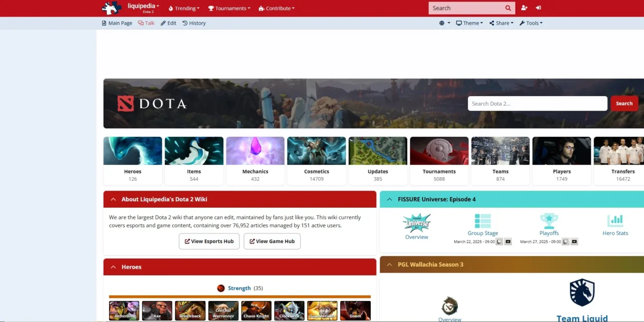Click Twitch stream icon for March 22

click(500, 242)
